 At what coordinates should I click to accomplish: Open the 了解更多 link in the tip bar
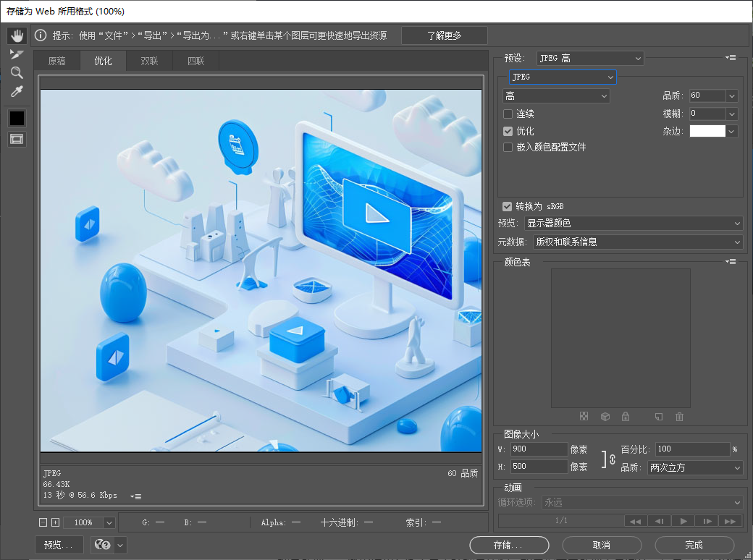pos(444,35)
